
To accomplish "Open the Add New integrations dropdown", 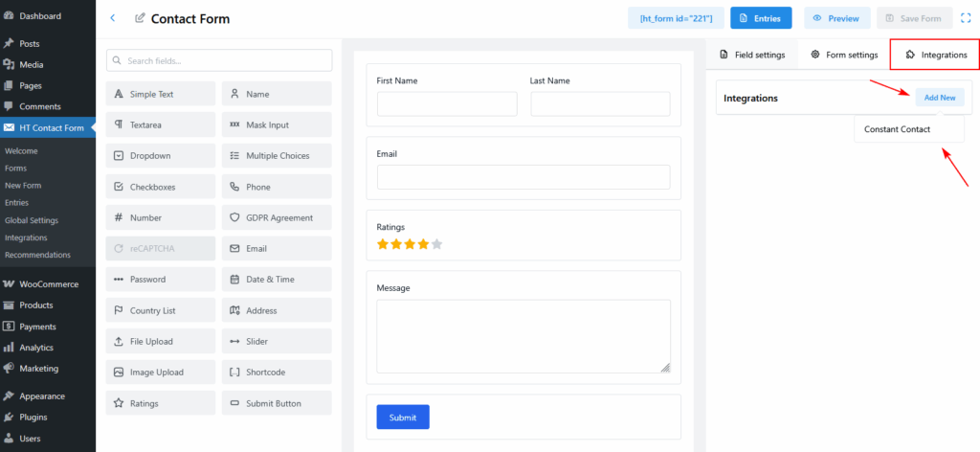I will (939, 98).
